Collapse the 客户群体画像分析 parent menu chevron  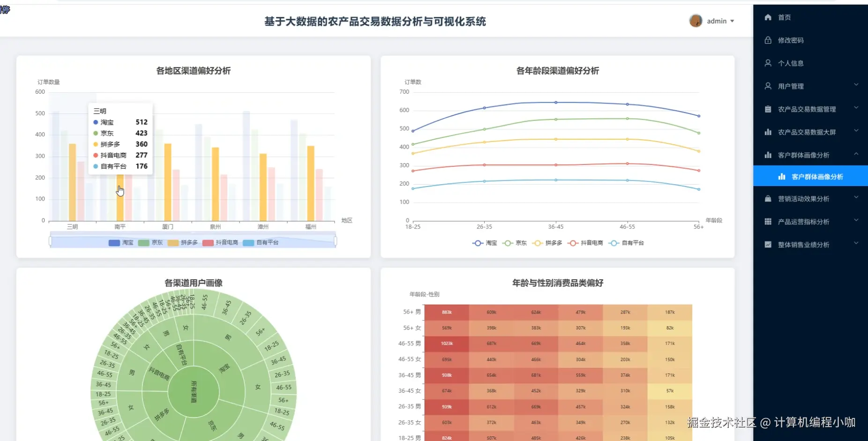click(856, 154)
